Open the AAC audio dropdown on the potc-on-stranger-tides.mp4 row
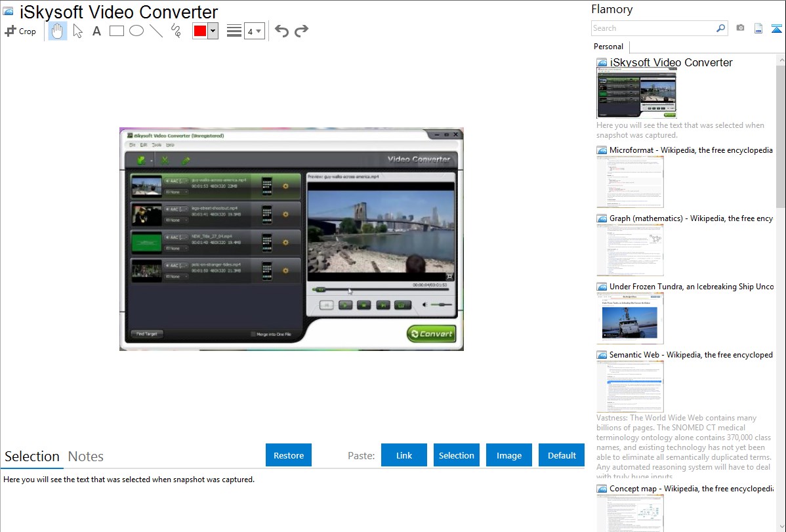786x532 pixels. tap(176, 265)
